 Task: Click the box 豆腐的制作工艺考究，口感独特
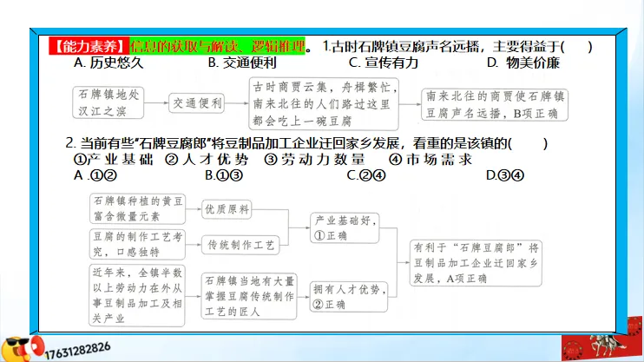pyautogui.click(x=138, y=244)
